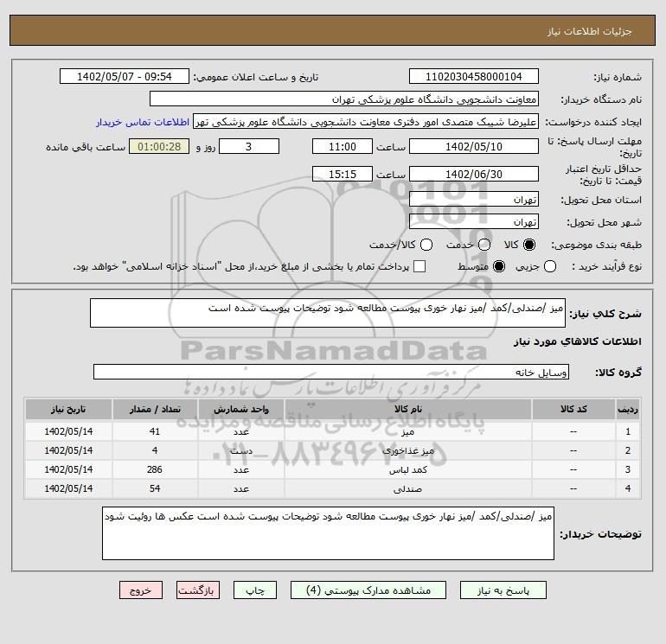Image resolution: width=666 pixels, height=644 pixels.
Task: Select the صندلی item name cell
Action: coord(407,489)
